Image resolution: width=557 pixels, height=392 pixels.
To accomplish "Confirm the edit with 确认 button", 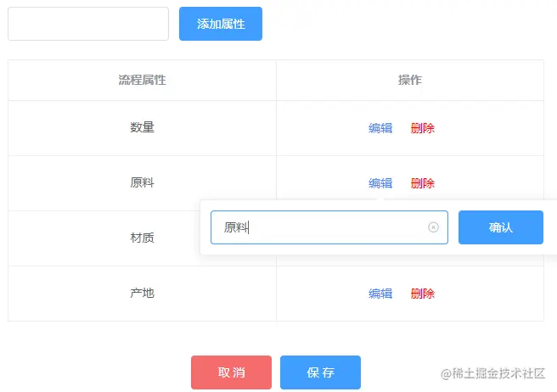I will click(501, 227).
